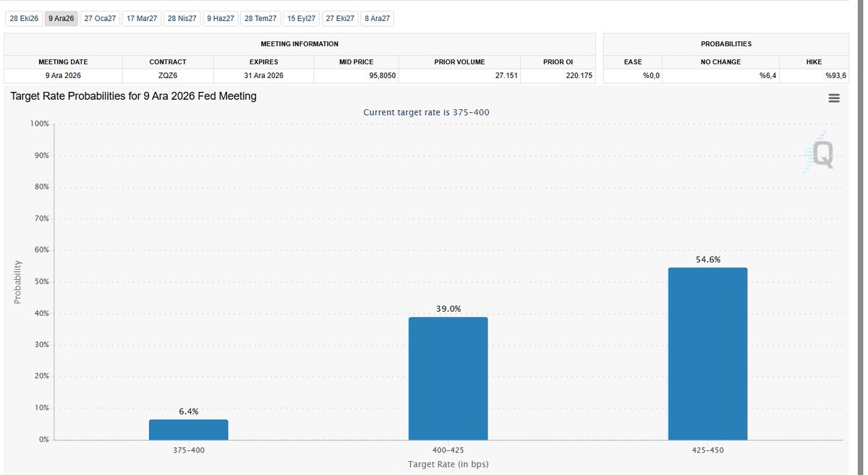This screenshot has height=475, width=868.
Task: Click the %6,4 no change probability value
Action: [767, 76]
